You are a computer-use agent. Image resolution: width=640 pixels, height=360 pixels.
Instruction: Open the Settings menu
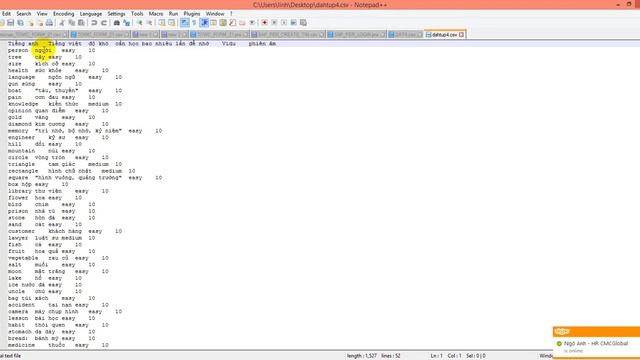[x=116, y=13]
